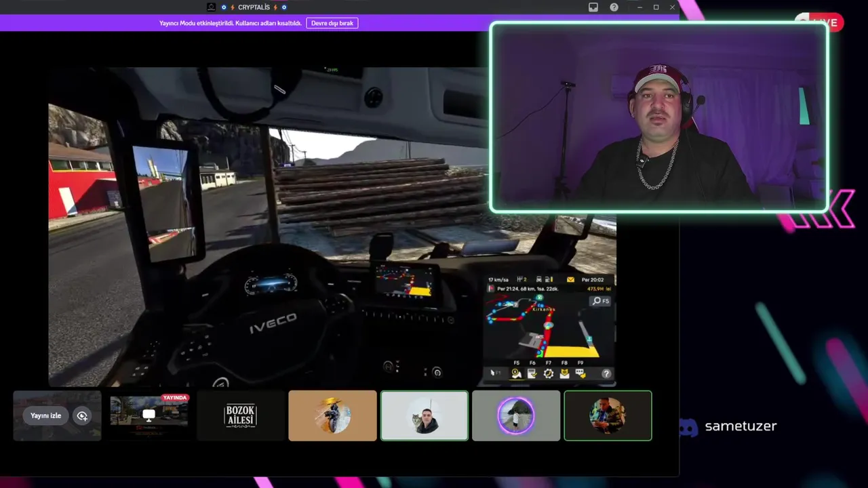
Task: Click the 'Per 20:02' game clock
Action: tap(593, 279)
